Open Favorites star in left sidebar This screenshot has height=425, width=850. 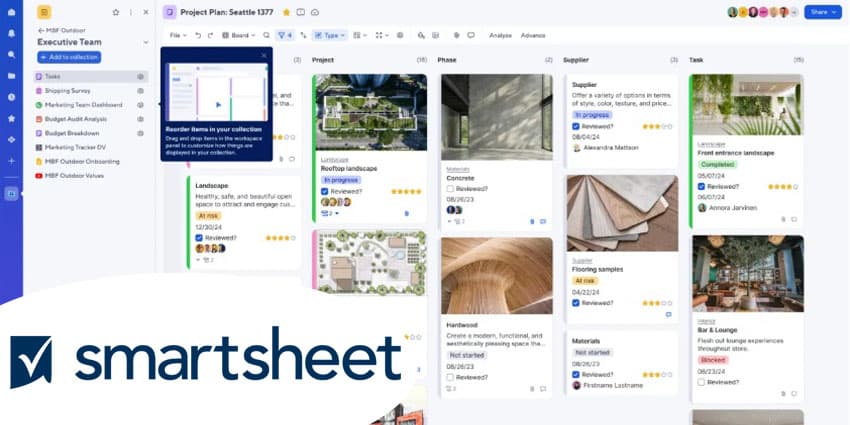tap(11, 118)
